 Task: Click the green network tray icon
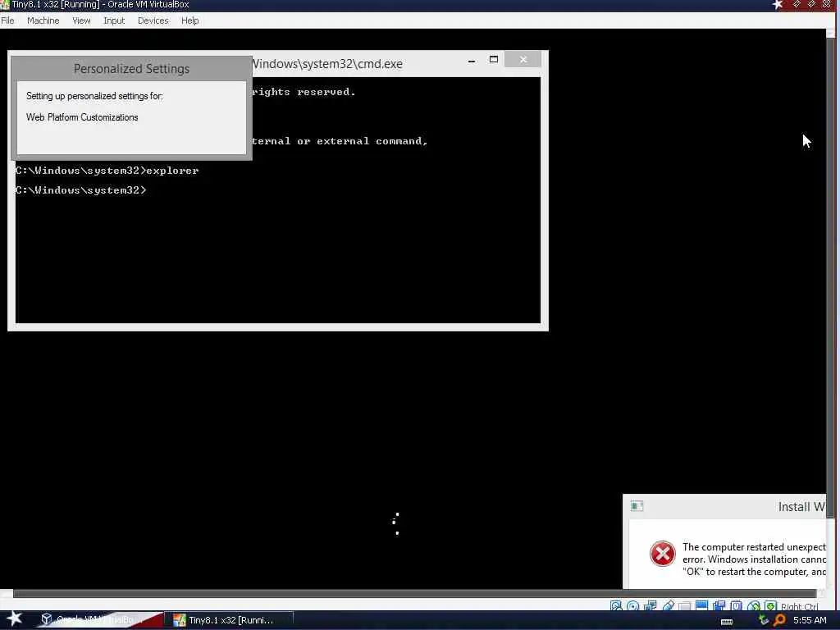(764, 620)
